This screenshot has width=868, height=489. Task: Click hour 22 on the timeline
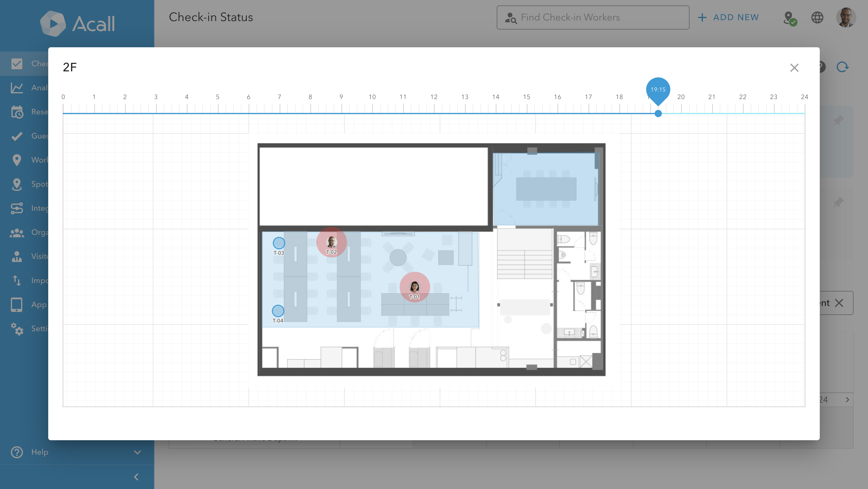pyautogui.click(x=743, y=97)
